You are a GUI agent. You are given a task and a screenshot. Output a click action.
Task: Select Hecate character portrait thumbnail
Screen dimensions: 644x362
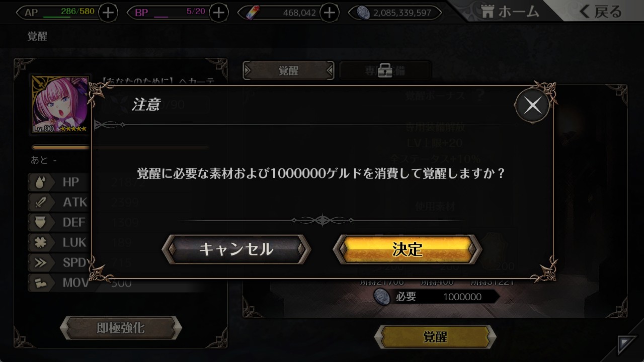tap(60, 105)
